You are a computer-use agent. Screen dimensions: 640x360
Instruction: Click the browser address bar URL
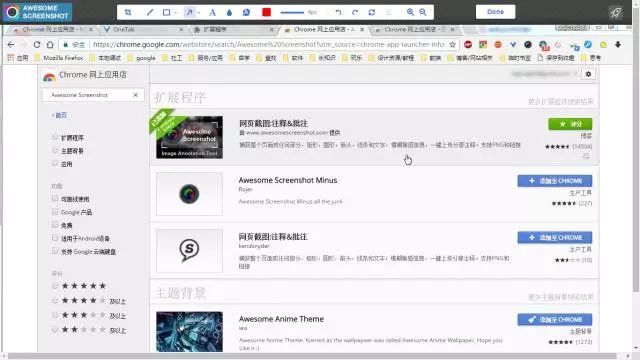coord(268,44)
